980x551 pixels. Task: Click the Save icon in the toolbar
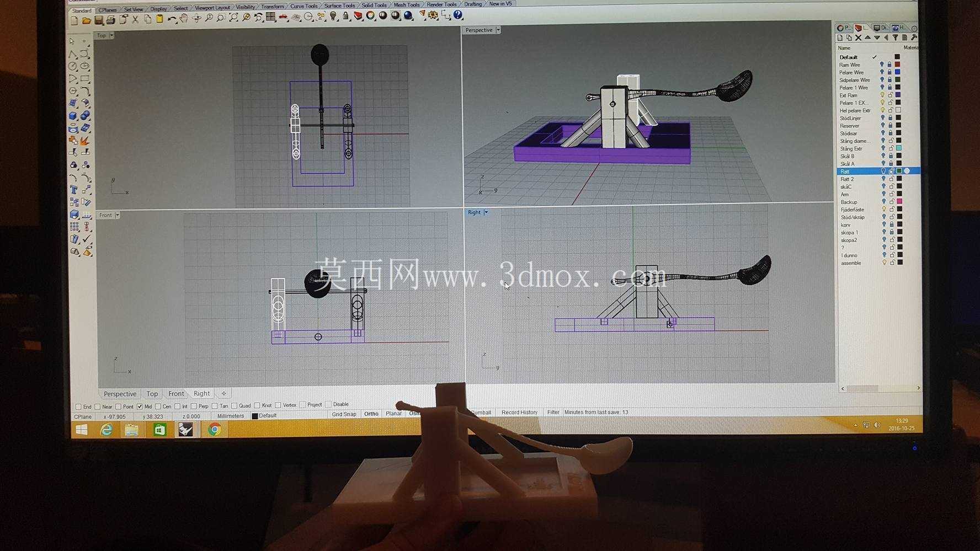pos(99,20)
